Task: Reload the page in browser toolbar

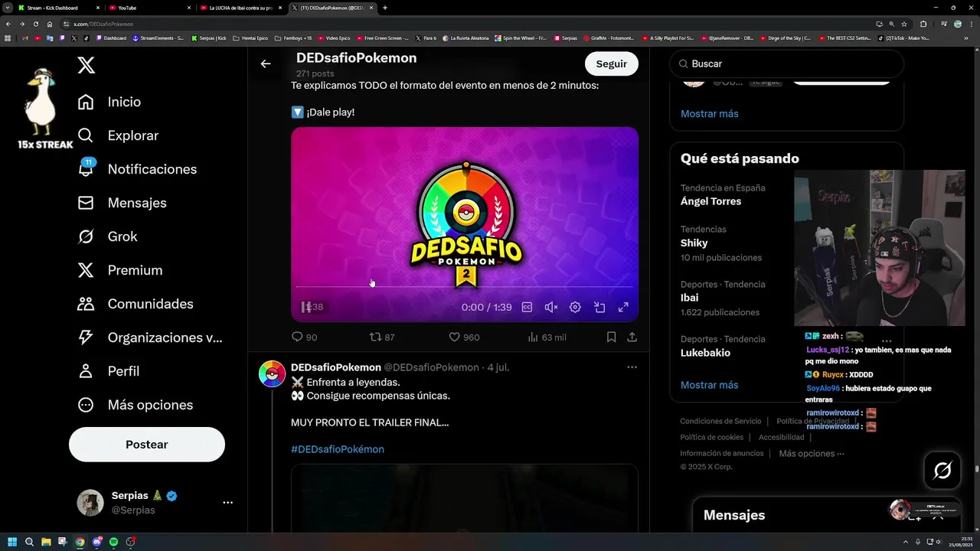Action: (36, 24)
